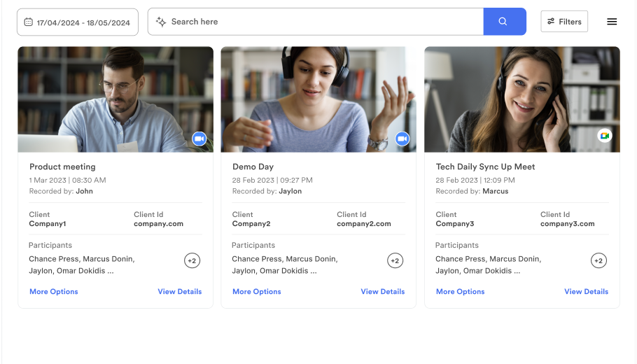
Task: Open More Options for Demo Day
Action: point(257,292)
